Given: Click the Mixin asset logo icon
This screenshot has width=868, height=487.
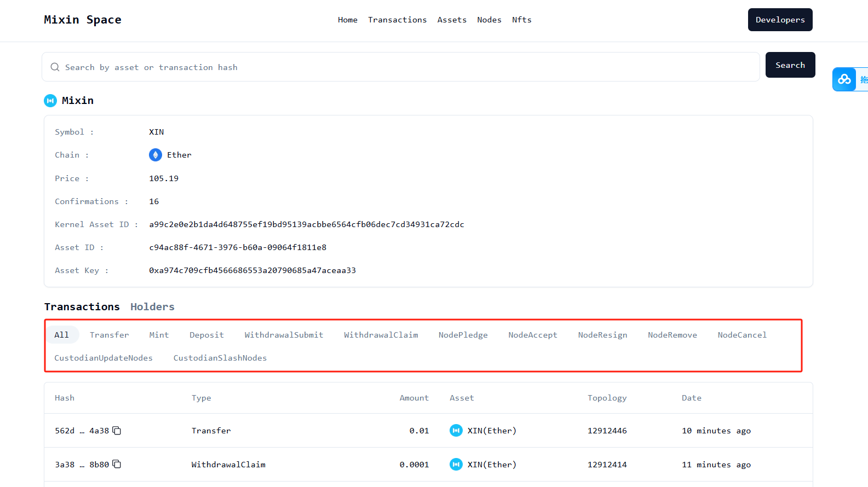Looking at the screenshot, I should [x=50, y=101].
